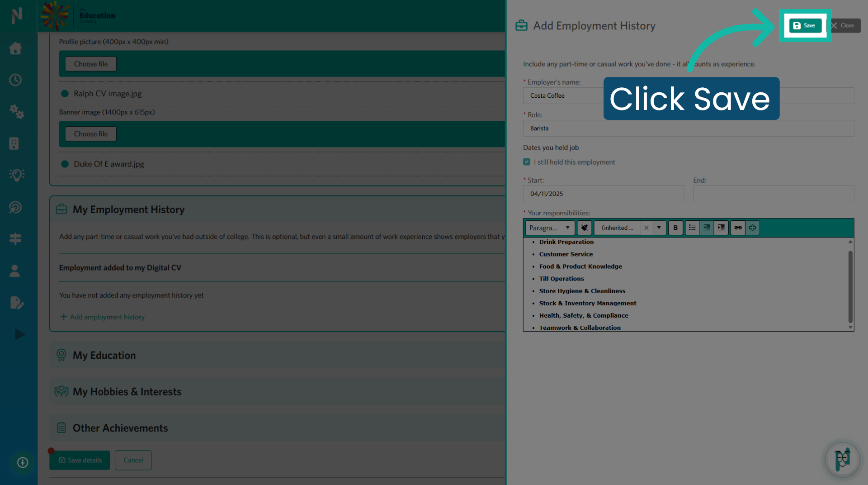Open the gears settings icon in sidebar
868x485 pixels.
click(16, 111)
